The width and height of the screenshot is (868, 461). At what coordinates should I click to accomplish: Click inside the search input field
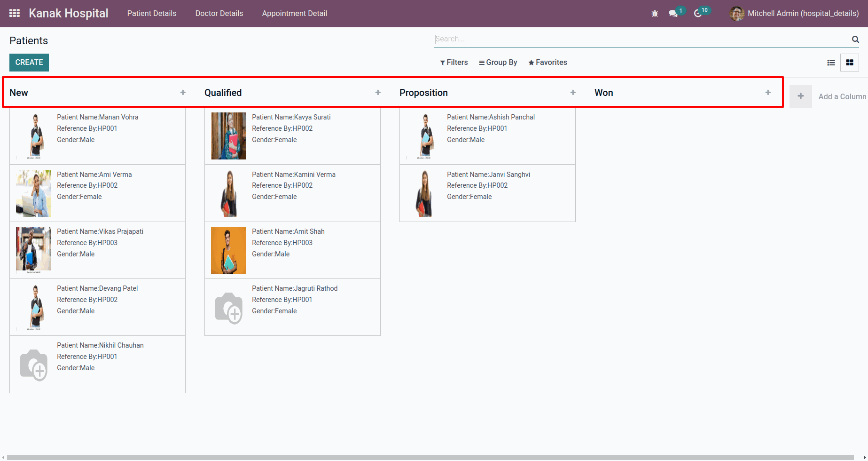point(564,39)
